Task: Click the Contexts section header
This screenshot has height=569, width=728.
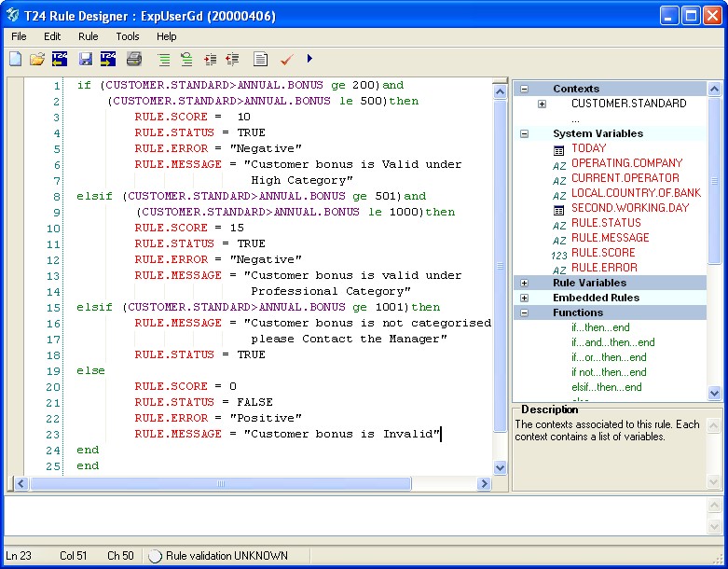Action: 610,89
